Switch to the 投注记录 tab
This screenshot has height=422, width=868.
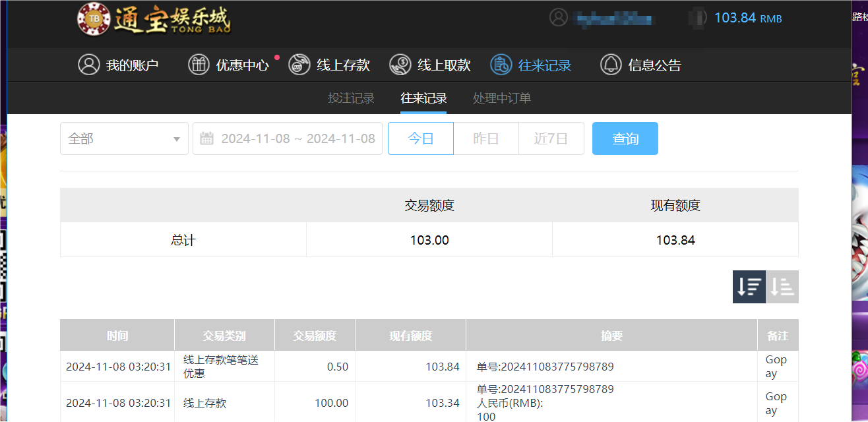(x=350, y=97)
